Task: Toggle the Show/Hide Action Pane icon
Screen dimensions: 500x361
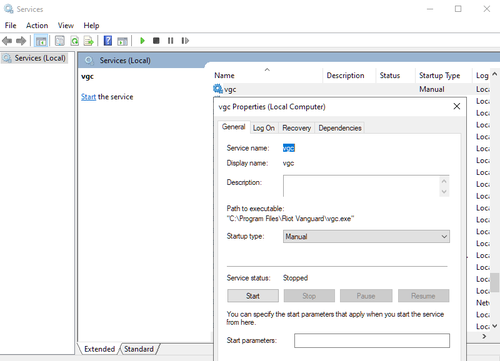Action: click(x=122, y=41)
